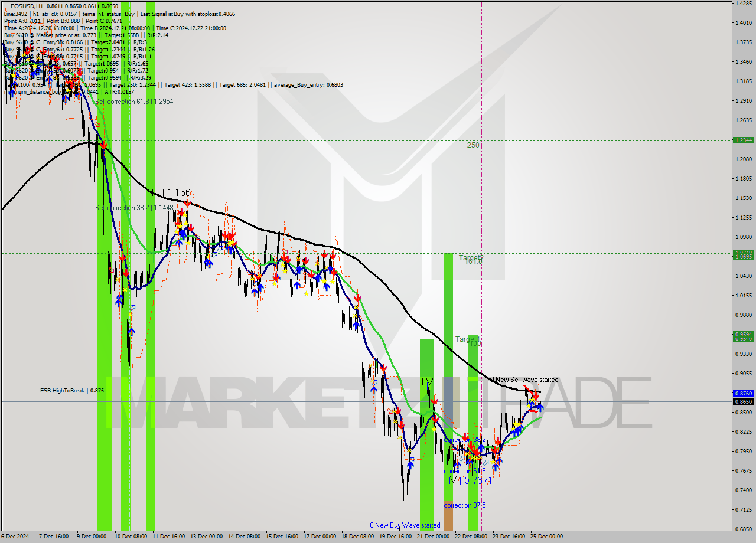Click the '0 New Sell wave started' label
The image size is (756, 543).
[524, 380]
